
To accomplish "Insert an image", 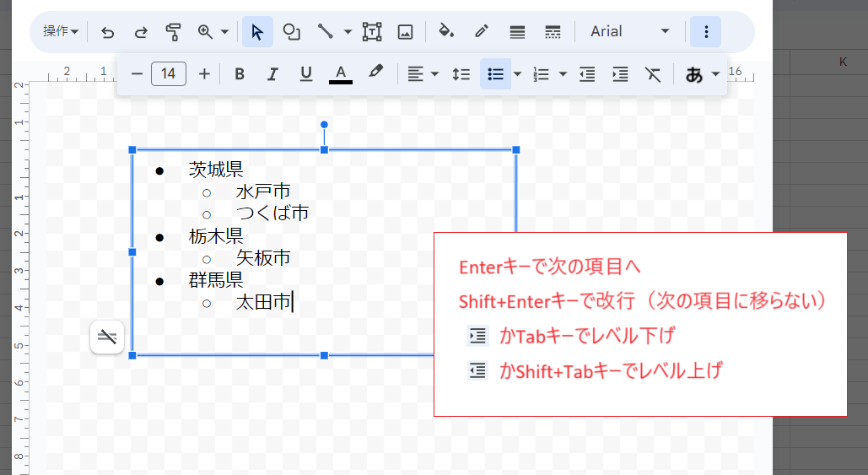I will 405,32.
